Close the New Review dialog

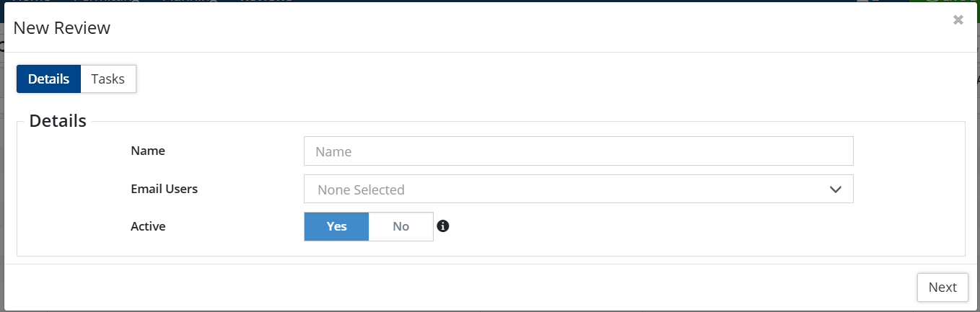958,20
